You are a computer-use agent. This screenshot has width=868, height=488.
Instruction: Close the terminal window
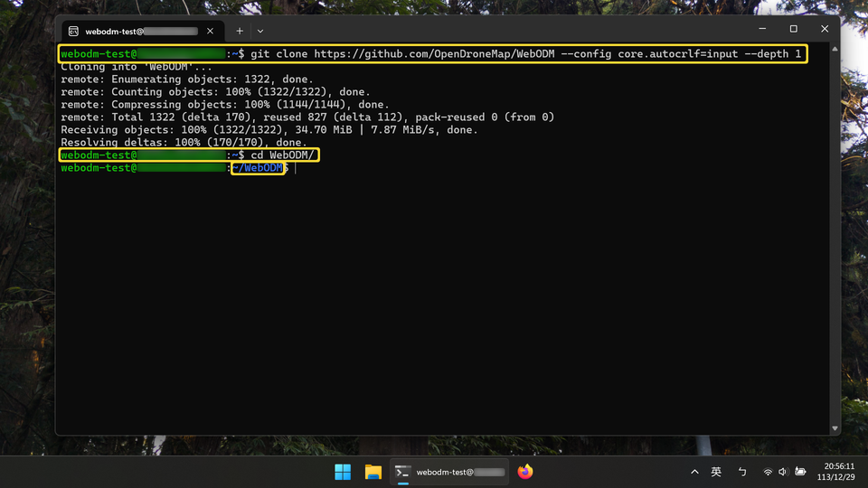[825, 29]
